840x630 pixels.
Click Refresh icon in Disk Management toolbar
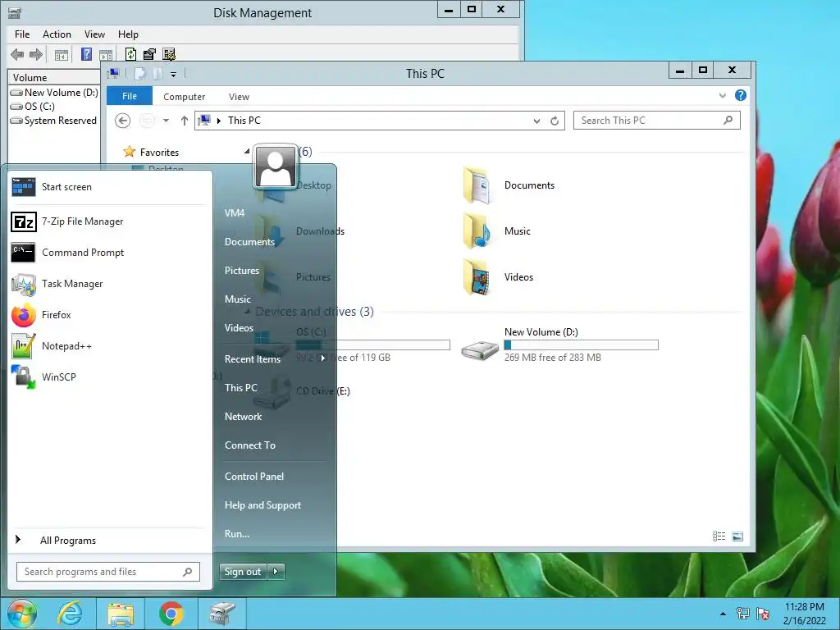(x=130, y=54)
